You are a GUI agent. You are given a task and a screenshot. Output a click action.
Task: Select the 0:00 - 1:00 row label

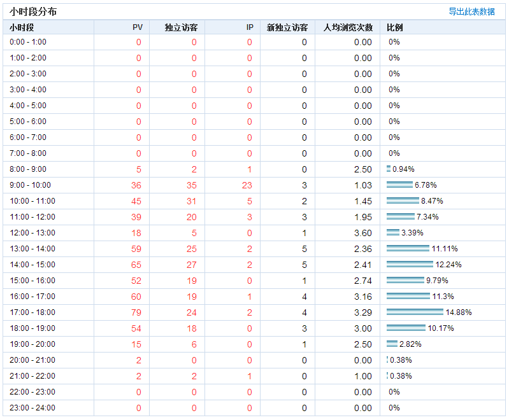click(x=28, y=42)
